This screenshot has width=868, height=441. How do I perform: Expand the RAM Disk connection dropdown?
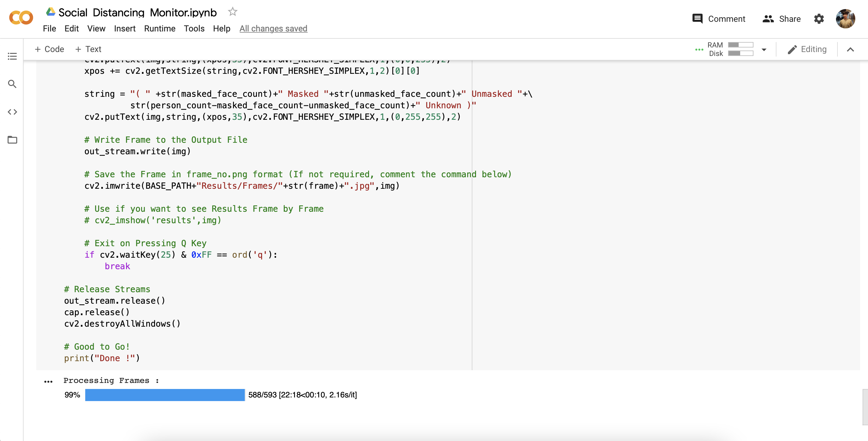click(x=764, y=50)
